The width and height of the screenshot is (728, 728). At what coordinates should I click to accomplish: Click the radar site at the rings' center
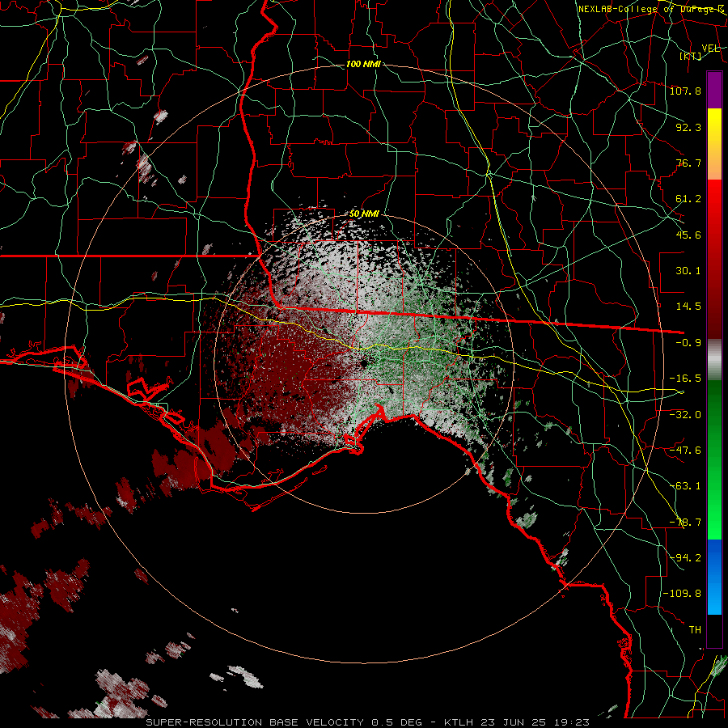click(x=363, y=364)
